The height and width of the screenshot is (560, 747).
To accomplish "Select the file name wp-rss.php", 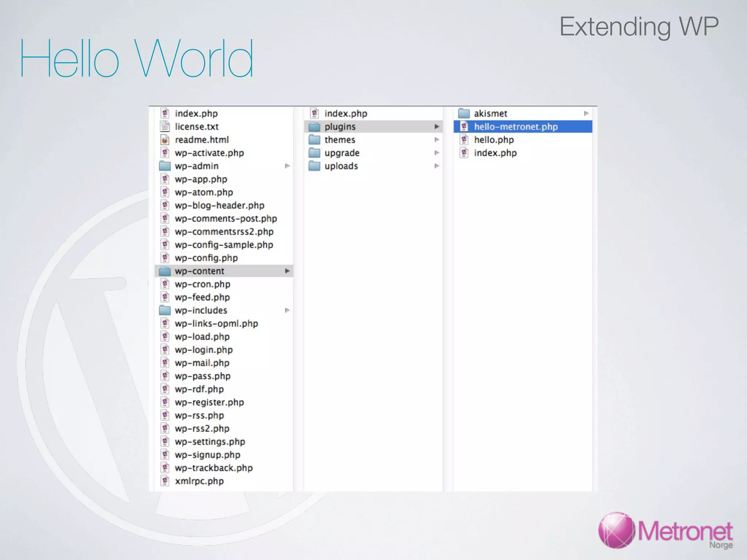I will pyautogui.click(x=200, y=416).
